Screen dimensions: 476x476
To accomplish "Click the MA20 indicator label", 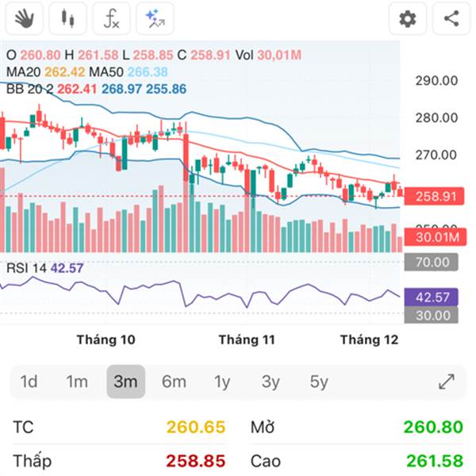I will click(24, 72).
